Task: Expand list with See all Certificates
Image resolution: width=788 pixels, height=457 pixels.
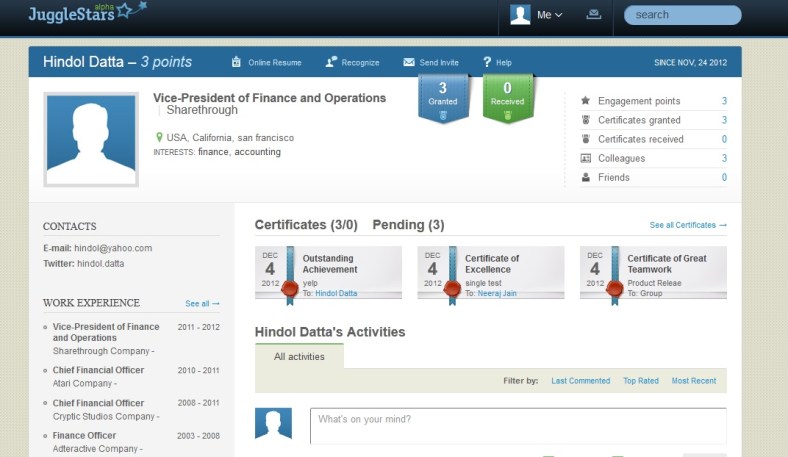Action: 688,226
